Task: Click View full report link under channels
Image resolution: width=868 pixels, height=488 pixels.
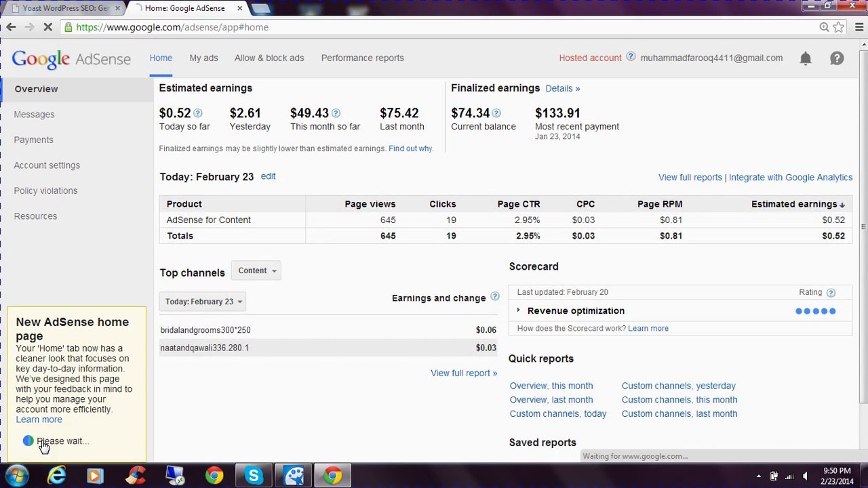Action: tap(464, 373)
